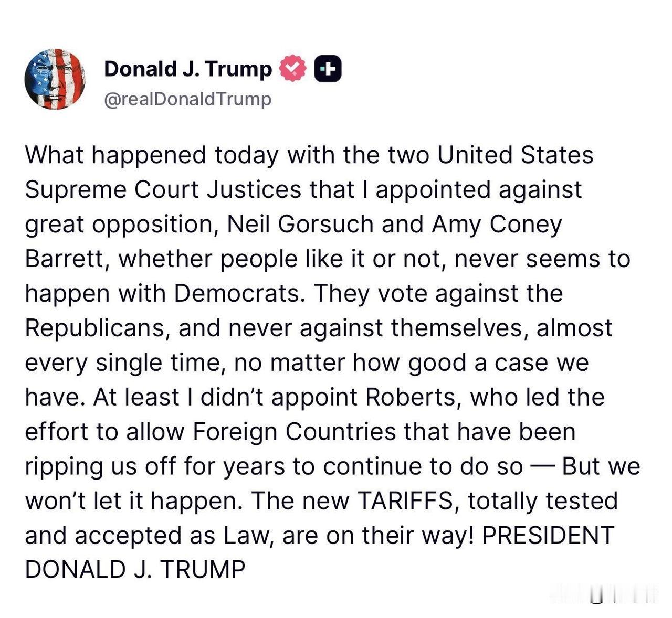
Task: Click the phrase United States
Action: 516,155
